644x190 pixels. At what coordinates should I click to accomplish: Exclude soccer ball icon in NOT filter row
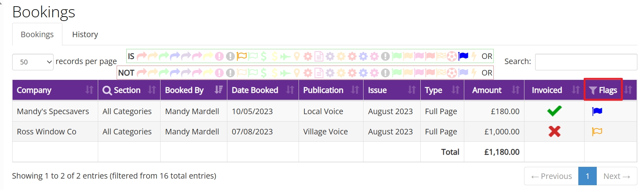tap(452, 73)
